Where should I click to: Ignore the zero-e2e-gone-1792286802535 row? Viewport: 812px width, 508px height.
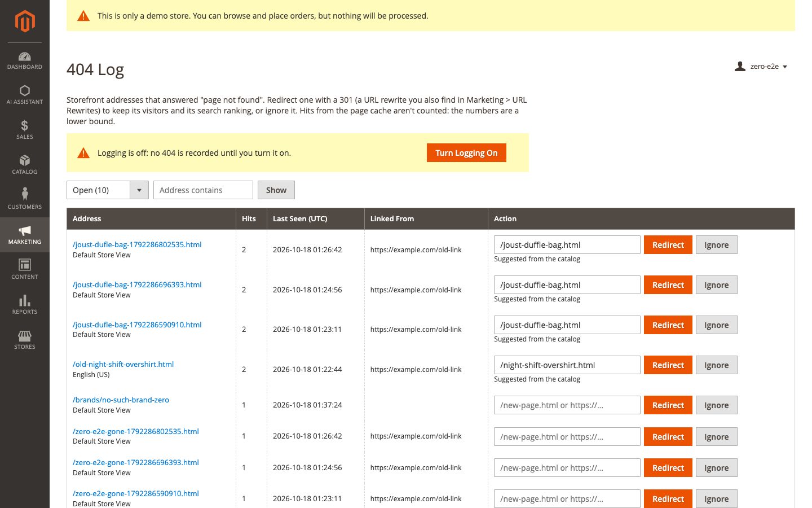[x=717, y=437]
